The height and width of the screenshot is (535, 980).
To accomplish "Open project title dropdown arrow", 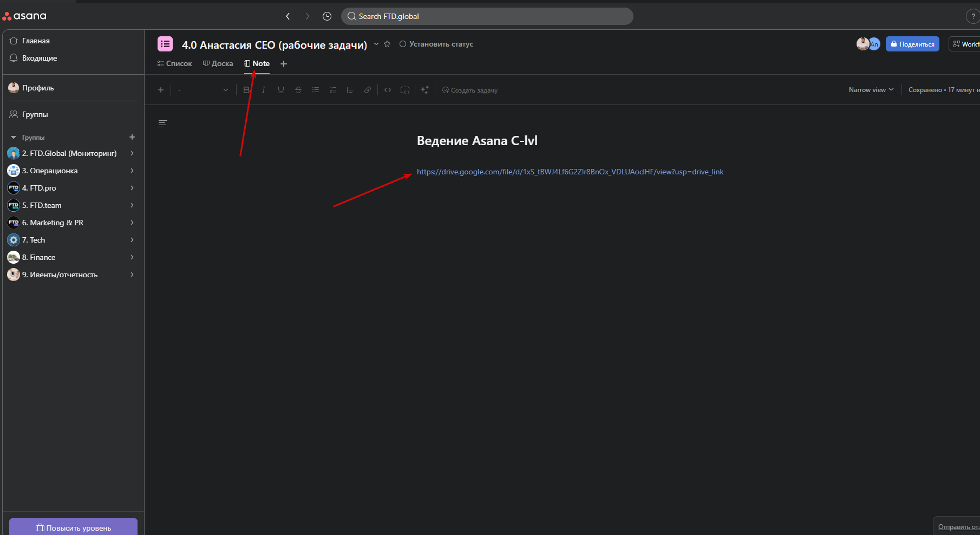I will (x=376, y=44).
